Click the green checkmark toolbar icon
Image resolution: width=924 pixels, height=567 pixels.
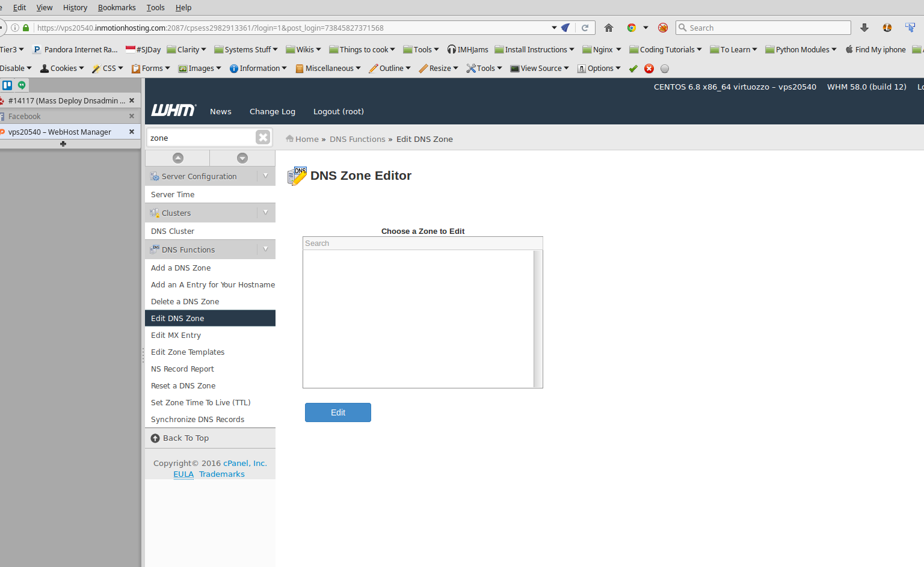pos(633,69)
